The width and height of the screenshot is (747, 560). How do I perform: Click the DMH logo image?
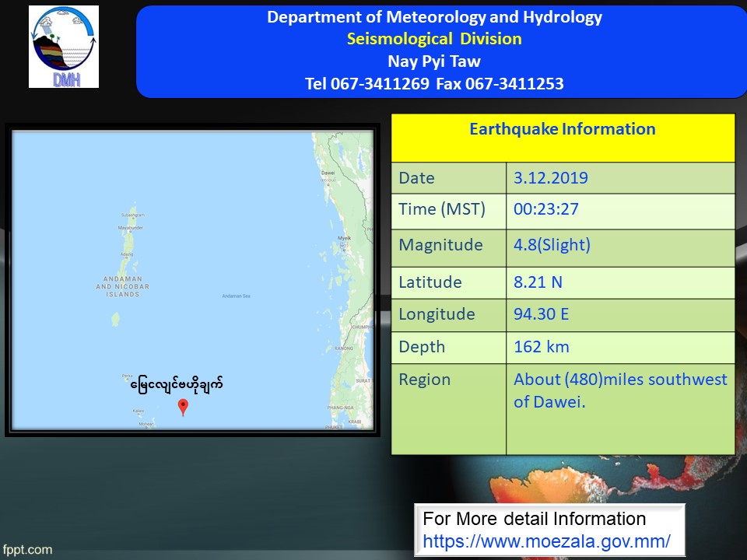click(64, 47)
